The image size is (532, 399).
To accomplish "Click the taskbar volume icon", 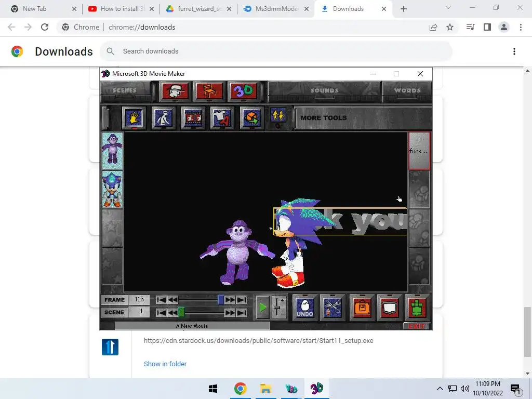I will coord(465,389).
